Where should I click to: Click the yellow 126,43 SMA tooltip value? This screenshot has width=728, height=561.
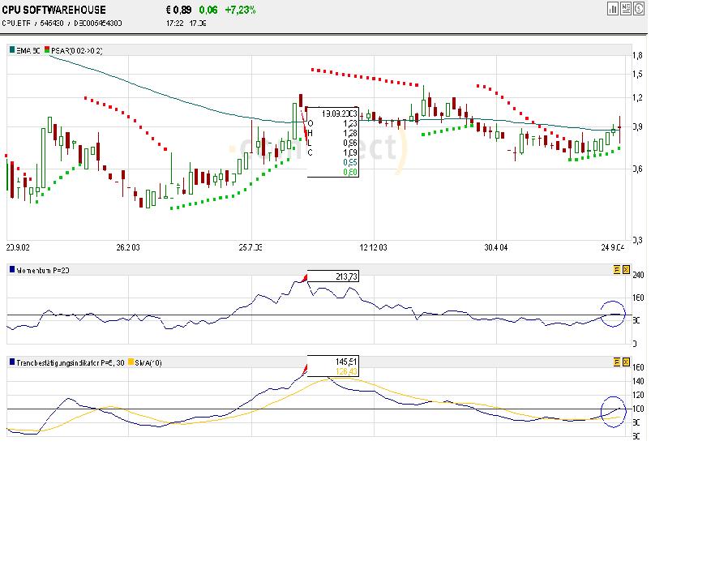(x=346, y=371)
